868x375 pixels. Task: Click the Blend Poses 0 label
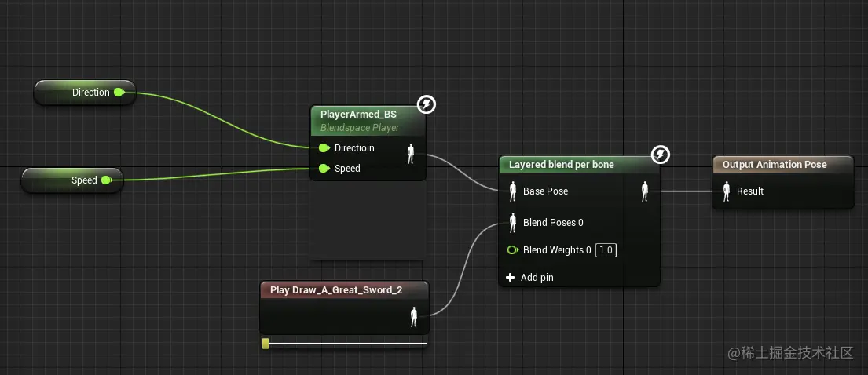click(x=553, y=223)
